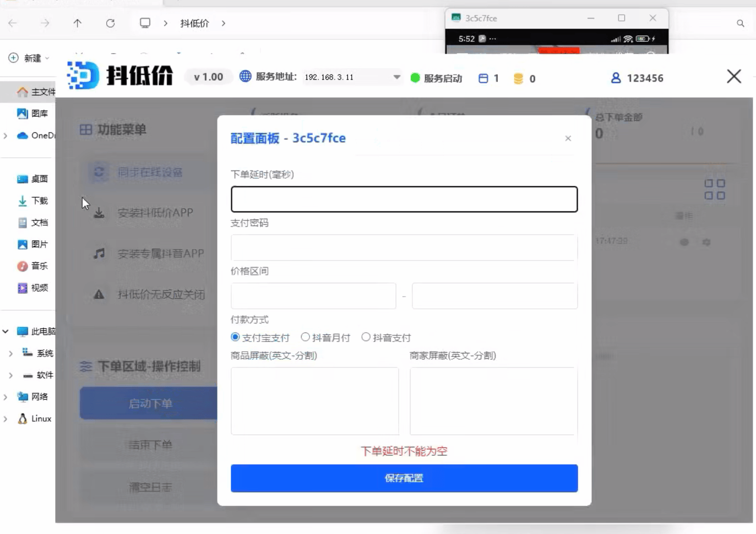This screenshot has width=756, height=534.
Task: Select the 支付宝支付 payment option
Action: pos(235,336)
